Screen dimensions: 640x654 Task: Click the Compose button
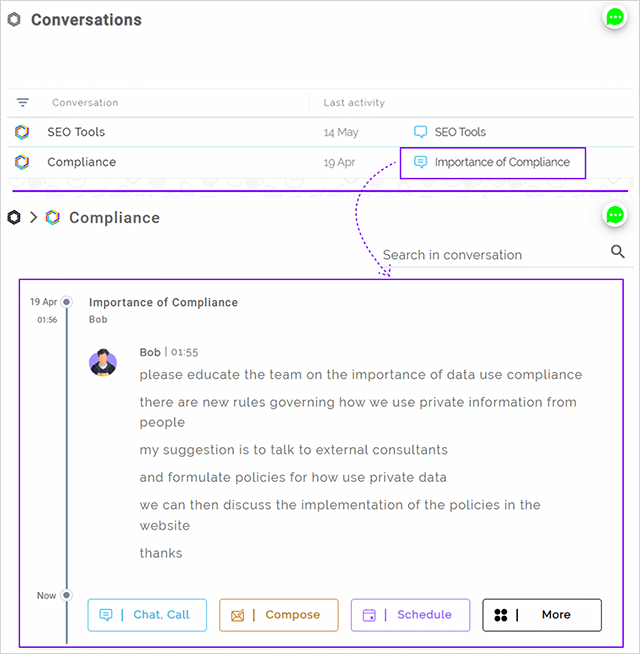coord(279,615)
